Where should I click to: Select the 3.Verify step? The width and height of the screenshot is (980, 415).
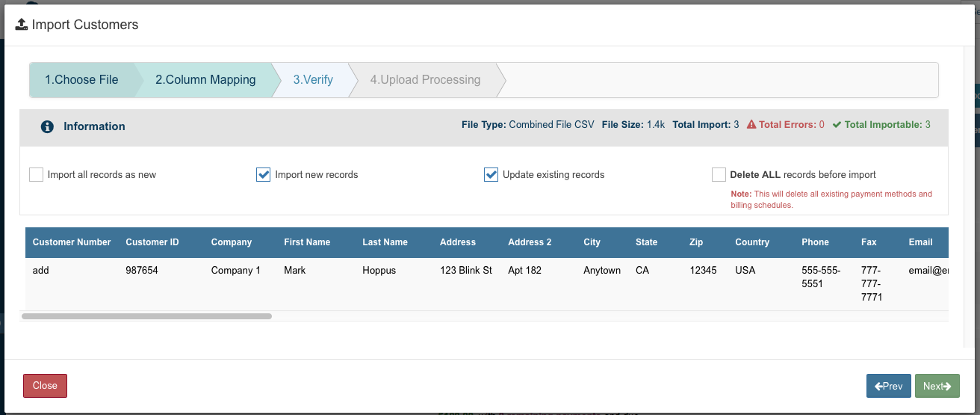[313, 80]
